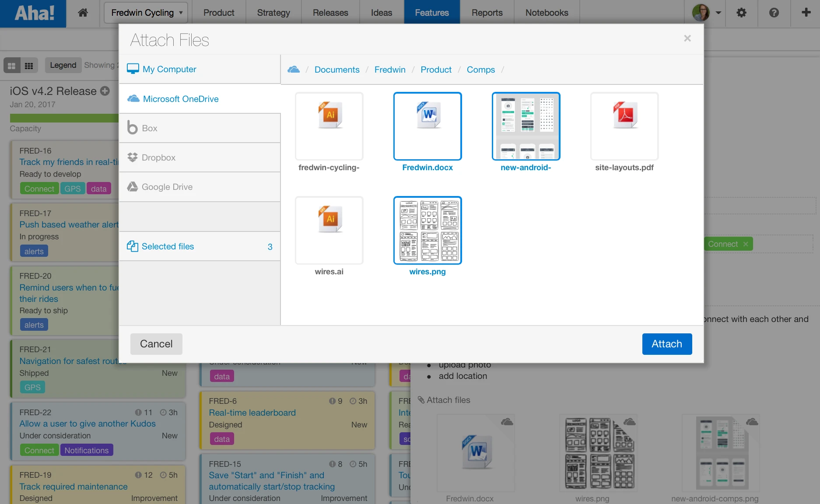
Task: Click the Cancel button
Action: [x=156, y=344]
